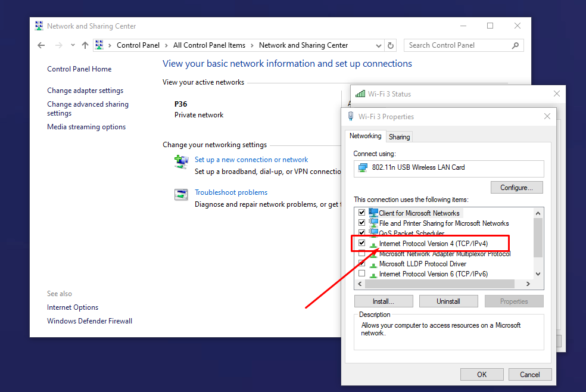Viewport: 586px width, 392px height.
Task: Click the Search Control Panel field
Action: click(463, 45)
